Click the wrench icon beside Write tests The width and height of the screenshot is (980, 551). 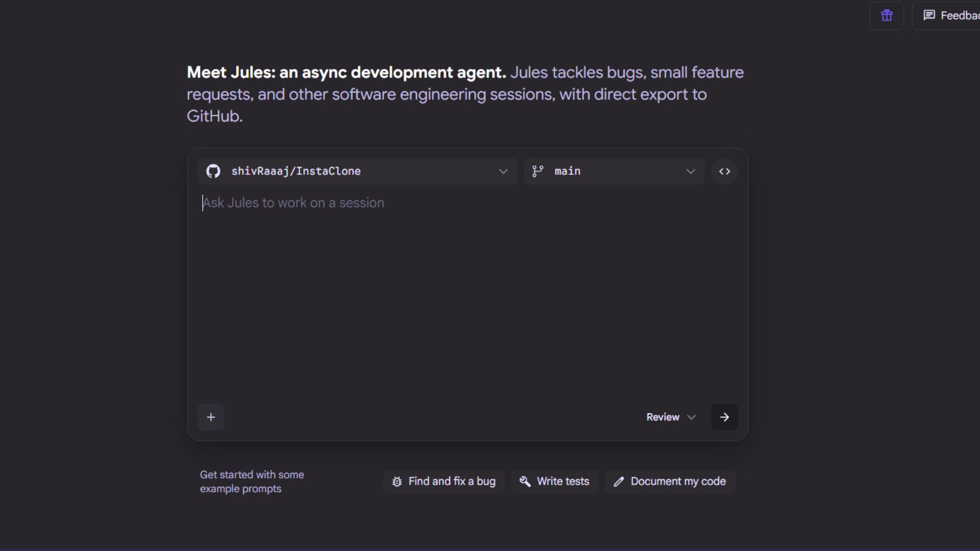tap(525, 482)
